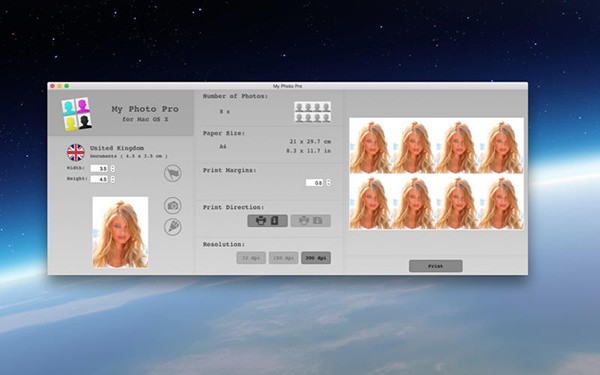Select landscape print direction button
This screenshot has height=375, width=600.
click(311, 221)
